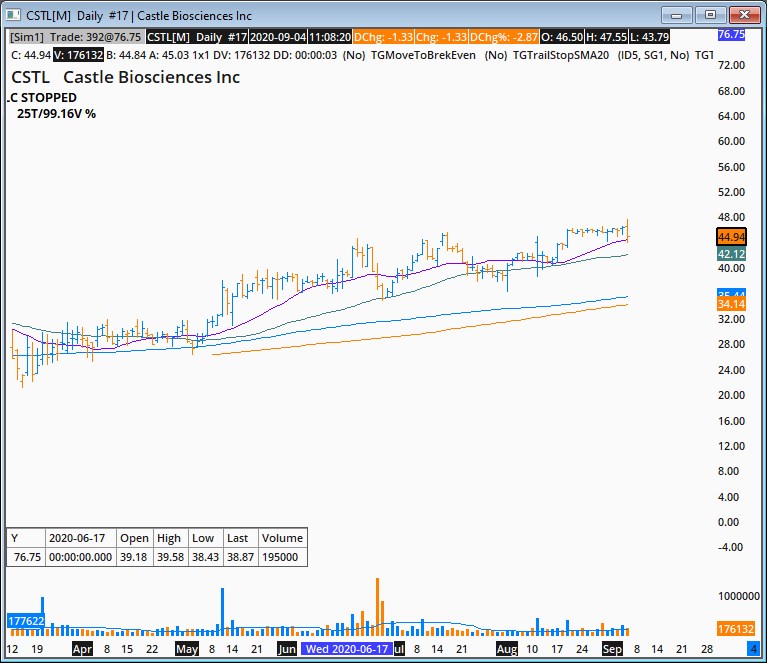Viewport: 767px width, 663px height.
Task: Click the tallest orange volume bar in June
Action: 378,607
